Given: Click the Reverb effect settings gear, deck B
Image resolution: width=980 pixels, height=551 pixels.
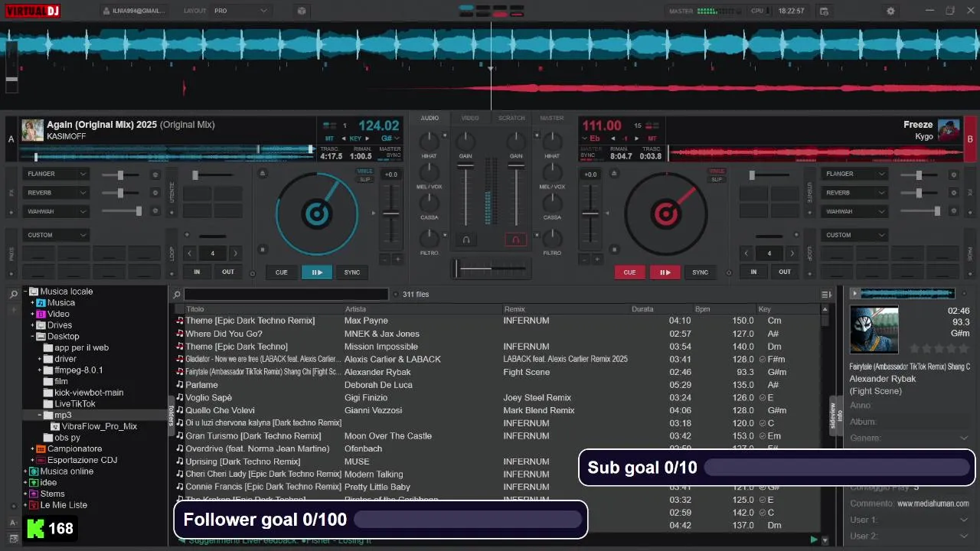Looking at the screenshot, I should pos(953,194).
